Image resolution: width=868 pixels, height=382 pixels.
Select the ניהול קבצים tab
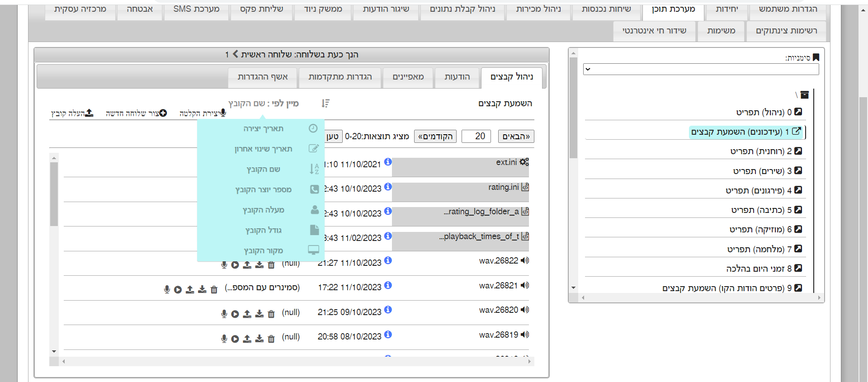(512, 77)
